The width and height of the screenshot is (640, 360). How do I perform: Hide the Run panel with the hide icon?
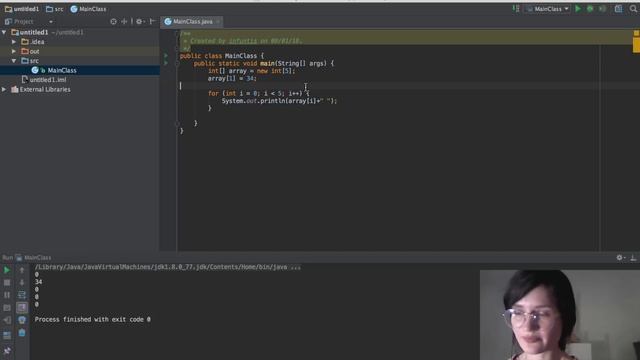pos(633,258)
